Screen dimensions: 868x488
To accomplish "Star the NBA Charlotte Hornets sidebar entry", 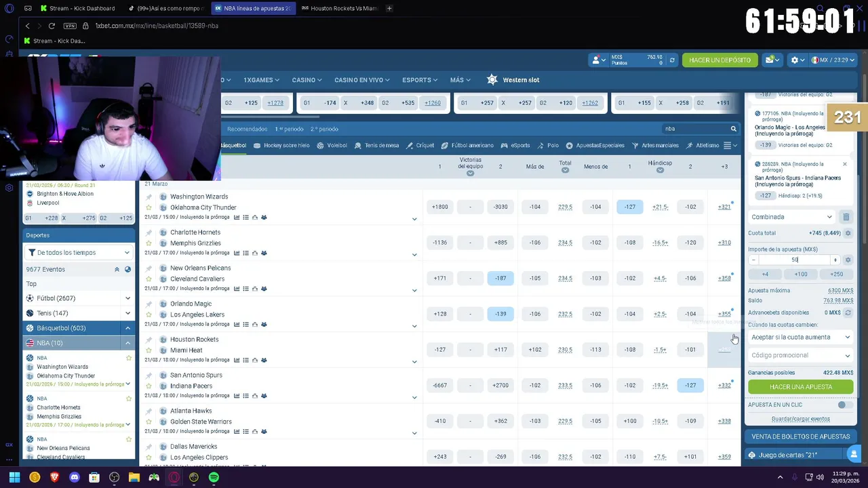I will [x=128, y=399].
